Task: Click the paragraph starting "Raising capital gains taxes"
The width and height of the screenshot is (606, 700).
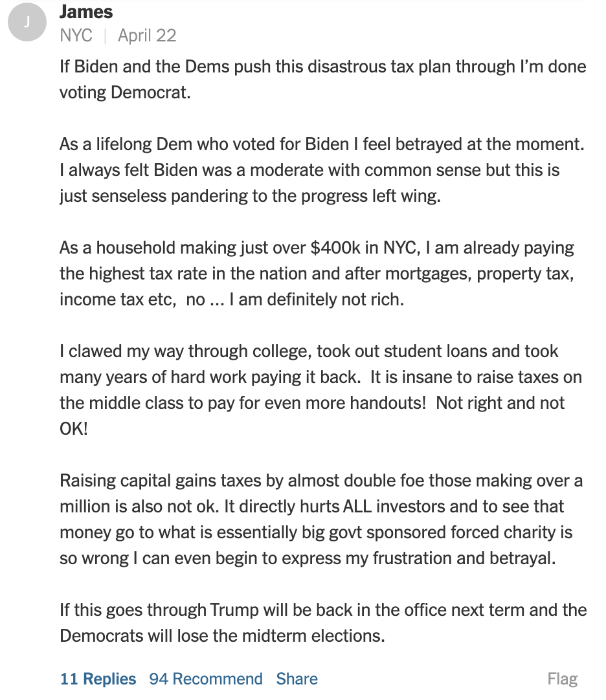Action: click(x=321, y=520)
